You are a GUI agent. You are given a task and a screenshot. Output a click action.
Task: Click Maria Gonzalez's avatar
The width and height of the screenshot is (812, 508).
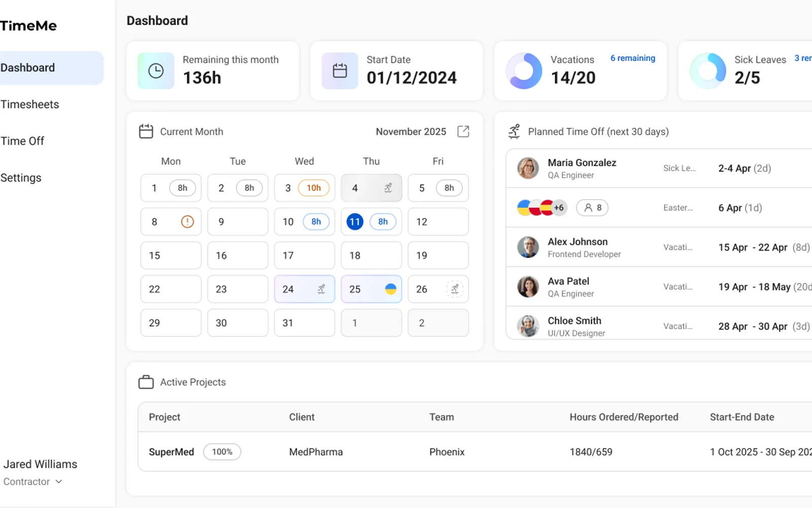coord(528,168)
